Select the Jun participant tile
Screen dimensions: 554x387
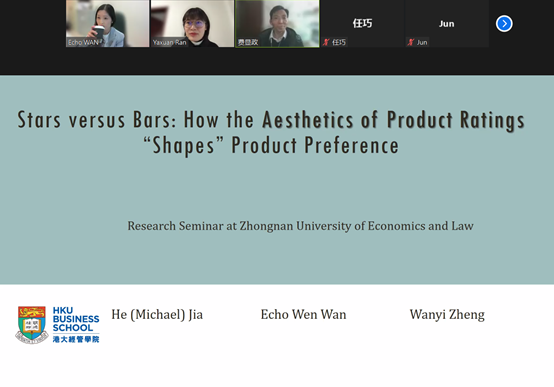(x=447, y=23)
